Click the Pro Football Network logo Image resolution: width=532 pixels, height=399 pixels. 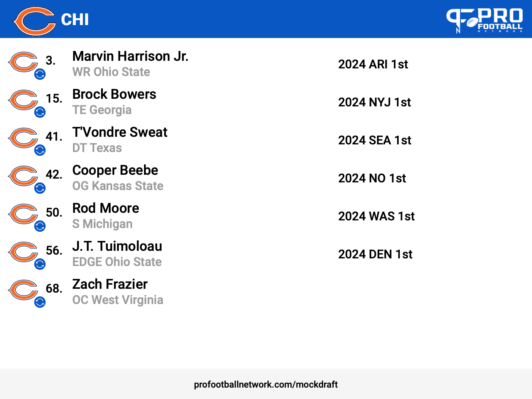[x=484, y=21]
